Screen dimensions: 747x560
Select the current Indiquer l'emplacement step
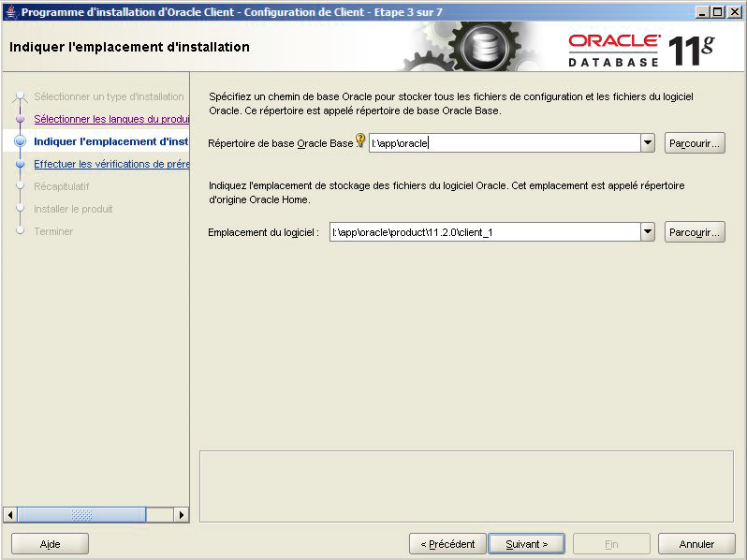coord(111,141)
